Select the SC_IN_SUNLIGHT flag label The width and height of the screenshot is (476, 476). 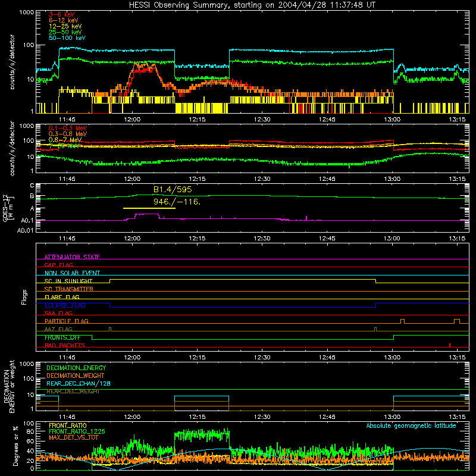tap(68, 281)
